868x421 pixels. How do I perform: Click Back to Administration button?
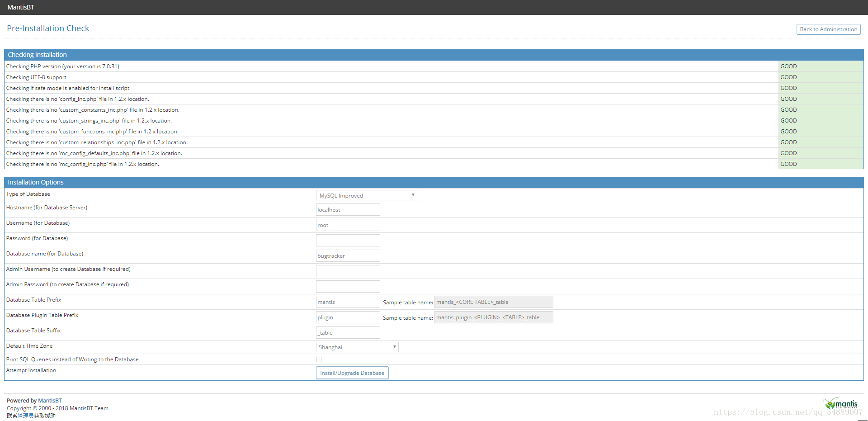[x=828, y=29]
